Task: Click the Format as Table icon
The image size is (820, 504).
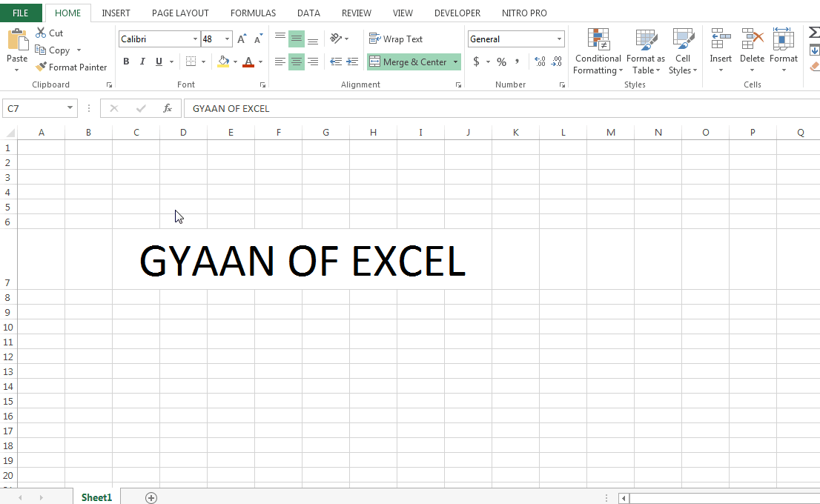Action: click(645, 50)
